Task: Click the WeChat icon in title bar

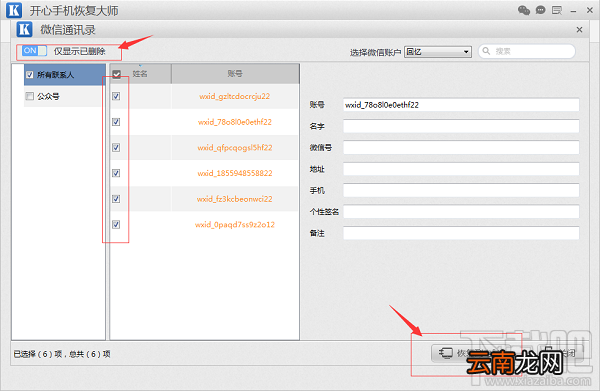Action: (x=523, y=10)
